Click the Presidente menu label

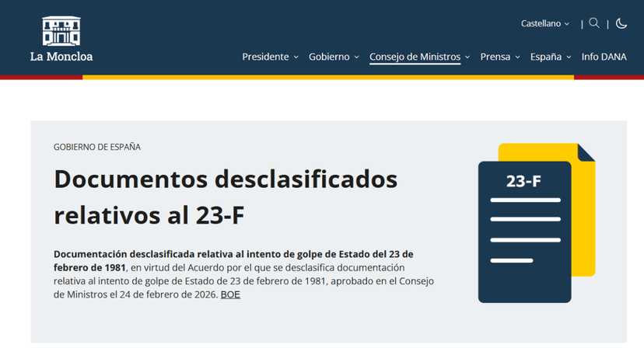265,57
